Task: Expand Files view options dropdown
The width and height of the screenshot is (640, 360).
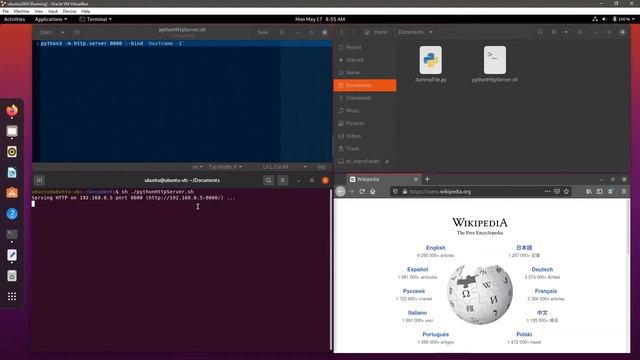Action: click(566, 32)
